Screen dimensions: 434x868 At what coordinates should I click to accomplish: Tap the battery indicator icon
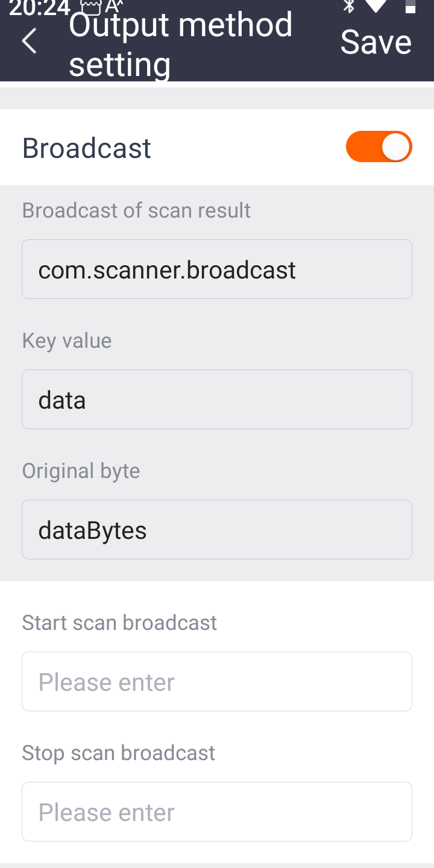(x=410, y=6)
